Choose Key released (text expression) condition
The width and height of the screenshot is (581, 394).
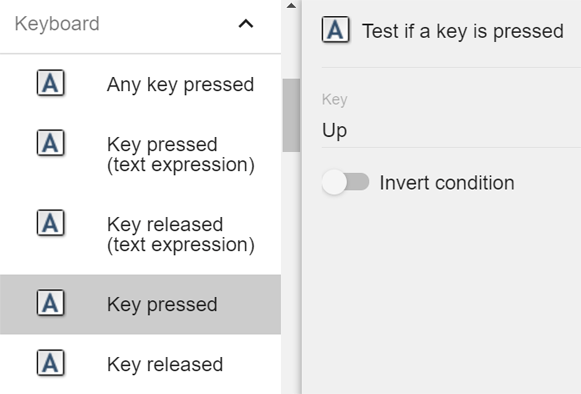[x=181, y=235]
